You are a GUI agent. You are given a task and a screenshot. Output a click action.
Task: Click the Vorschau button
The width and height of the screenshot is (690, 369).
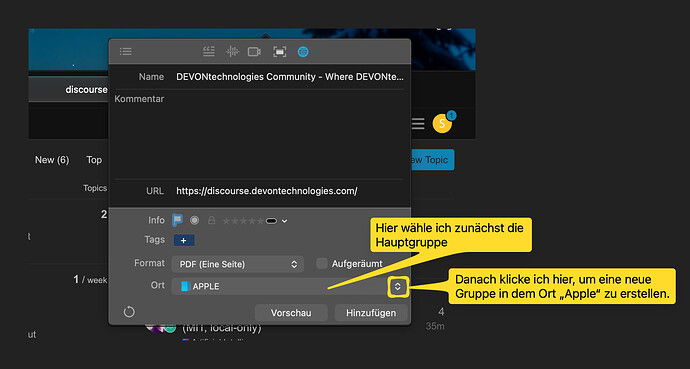point(291,313)
